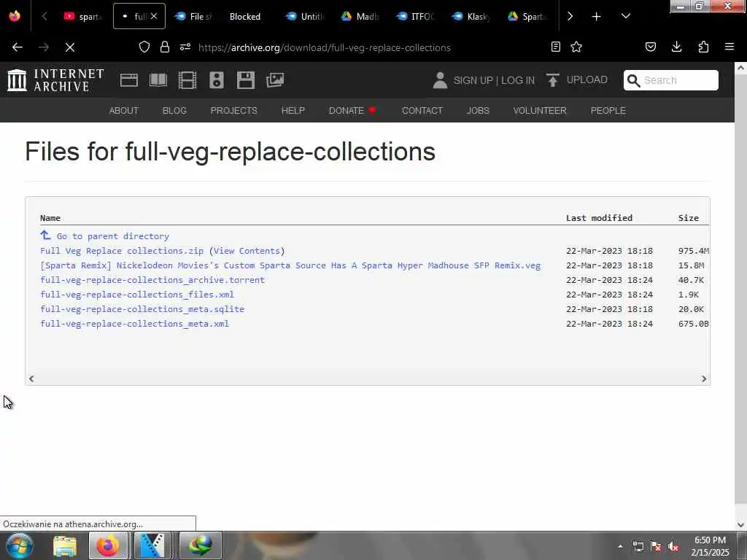This screenshot has height=560, width=747.
Task: Open the DONATE menu item
Action: pos(352,111)
